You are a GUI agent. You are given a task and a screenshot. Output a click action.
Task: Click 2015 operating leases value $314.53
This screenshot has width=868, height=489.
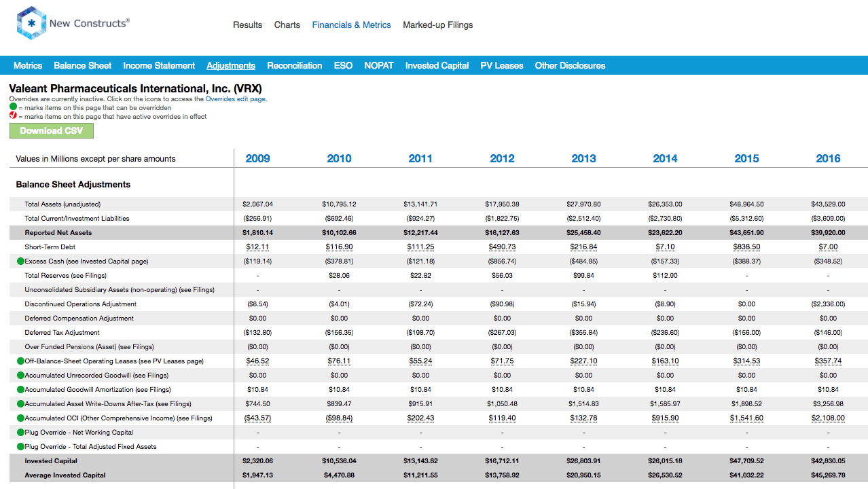point(746,361)
